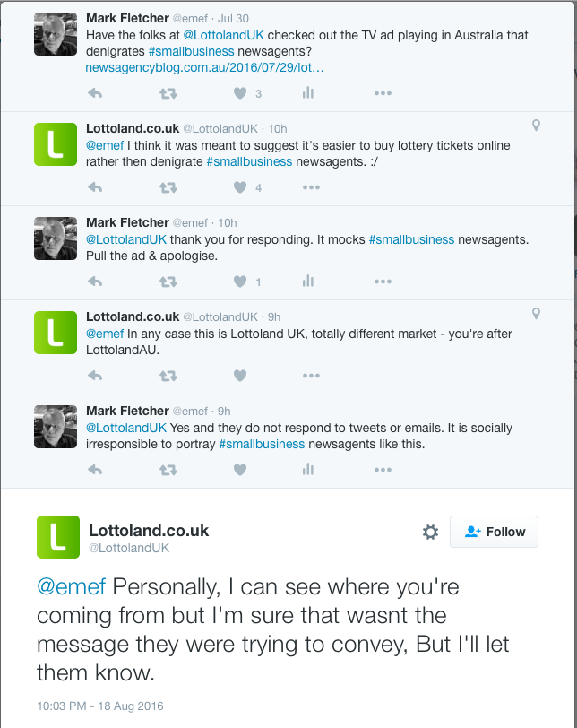Retweet Mark Fletcher's Jul 30 tweet

tap(168, 93)
